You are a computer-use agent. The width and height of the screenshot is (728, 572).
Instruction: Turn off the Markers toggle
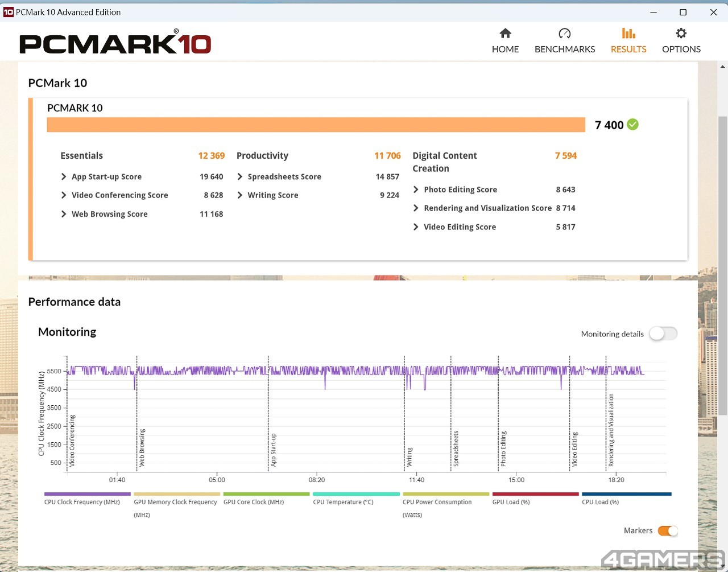(x=668, y=531)
